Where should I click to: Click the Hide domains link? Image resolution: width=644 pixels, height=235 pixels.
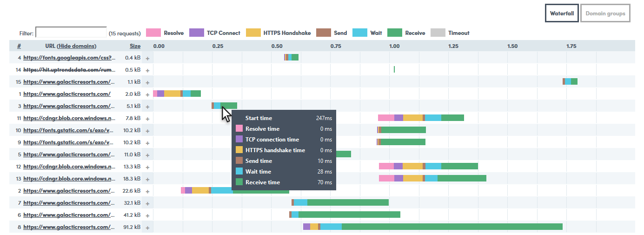coord(76,46)
